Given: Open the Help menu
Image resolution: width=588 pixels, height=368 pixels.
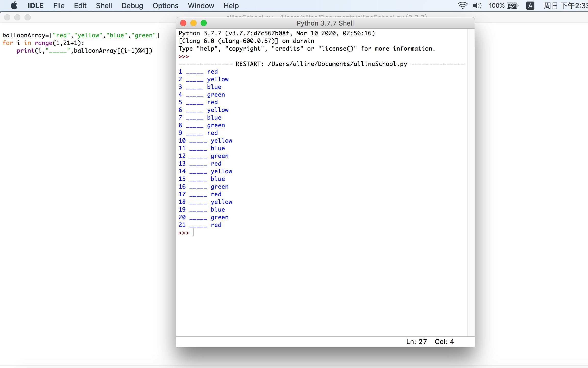Looking at the screenshot, I should (231, 5).
